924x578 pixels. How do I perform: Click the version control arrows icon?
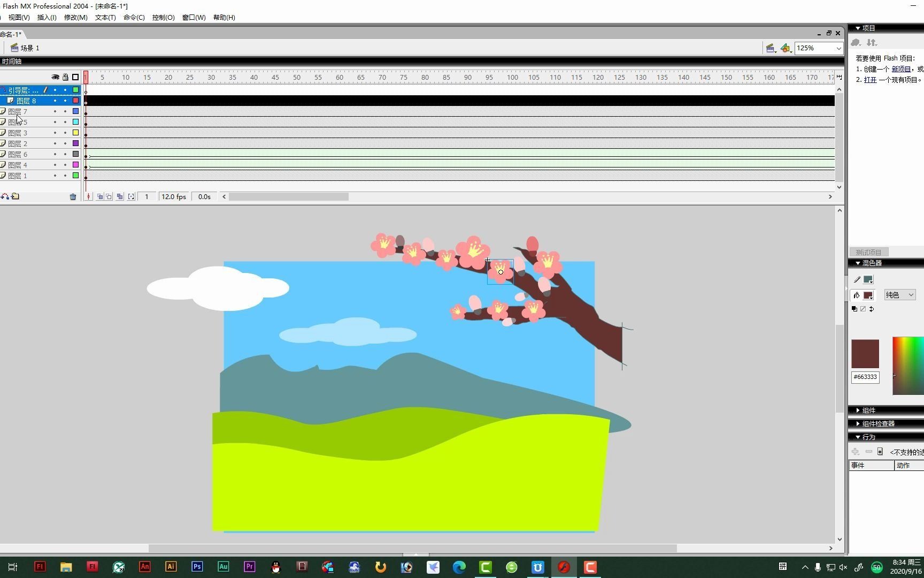pyautogui.click(x=872, y=42)
